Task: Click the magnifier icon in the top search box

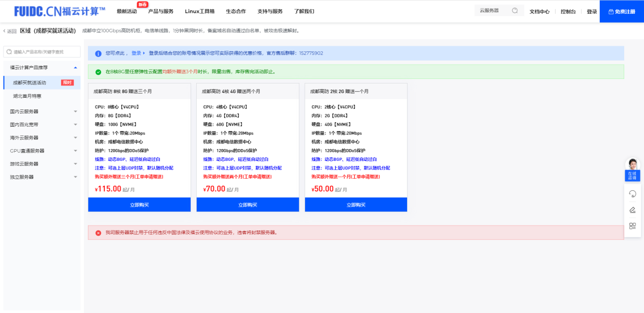Action: 515,11
